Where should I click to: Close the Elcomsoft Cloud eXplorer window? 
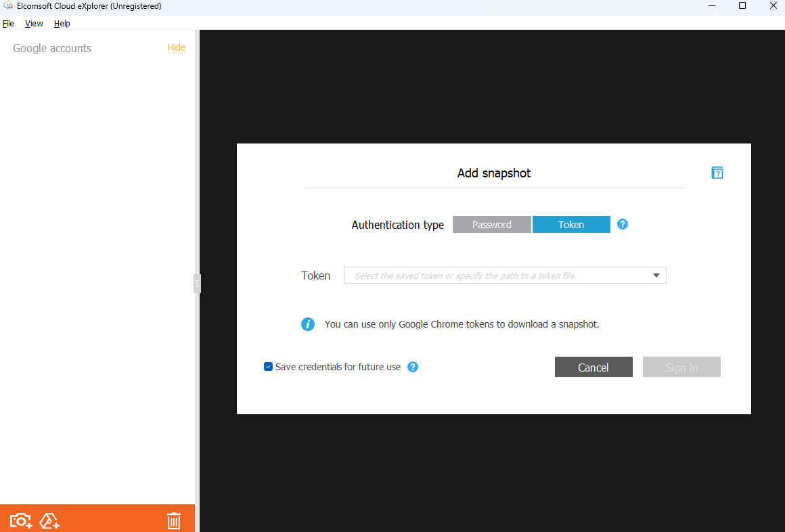pos(773,6)
